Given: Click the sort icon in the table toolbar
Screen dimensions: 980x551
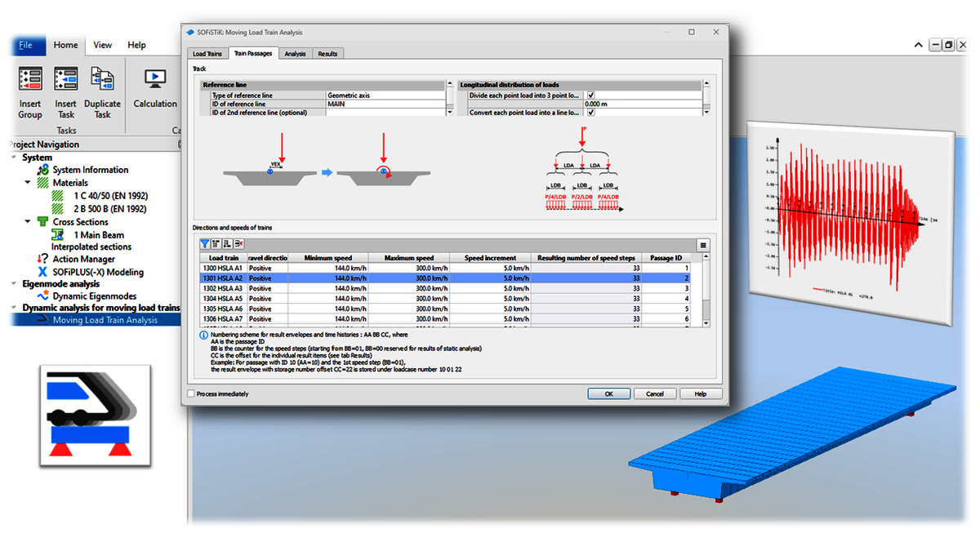Looking at the screenshot, I should point(216,244).
